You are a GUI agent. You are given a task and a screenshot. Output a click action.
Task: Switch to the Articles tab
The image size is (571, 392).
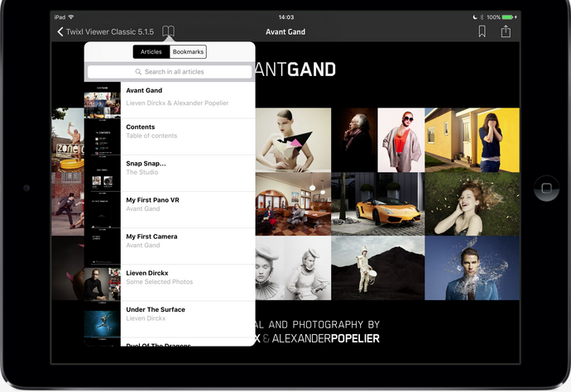151,51
